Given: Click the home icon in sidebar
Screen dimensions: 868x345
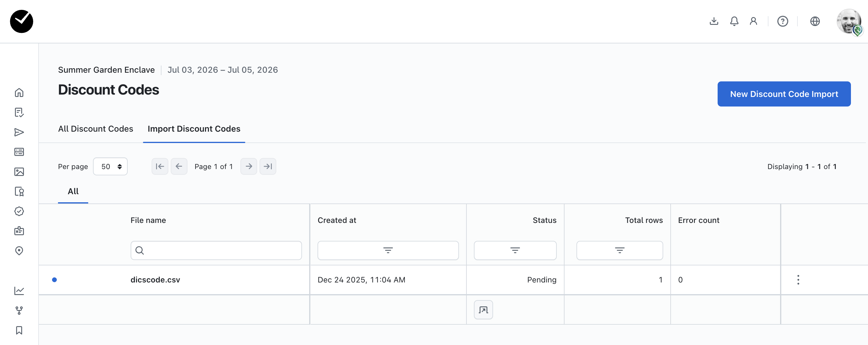Looking at the screenshot, I should tap(19, 92).
